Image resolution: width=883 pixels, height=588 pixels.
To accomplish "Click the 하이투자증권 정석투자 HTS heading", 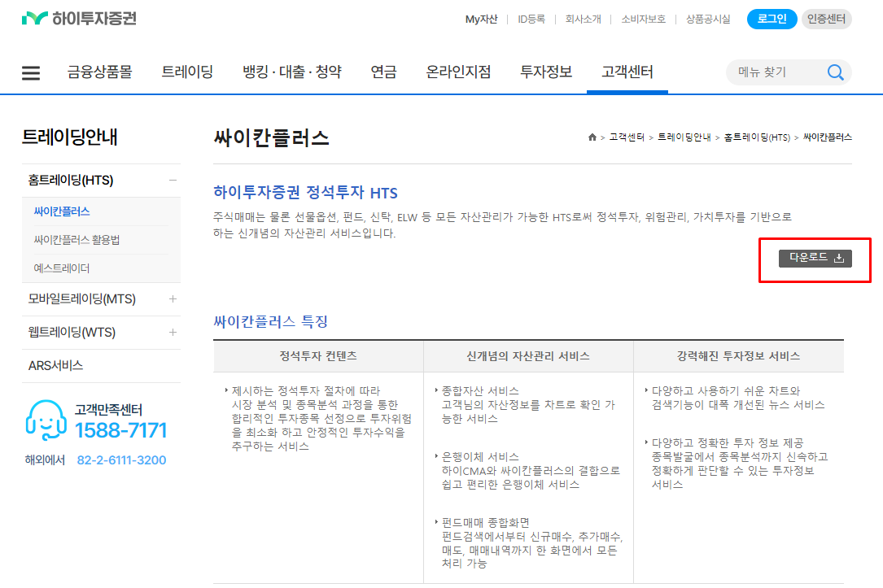I will 305,193.
